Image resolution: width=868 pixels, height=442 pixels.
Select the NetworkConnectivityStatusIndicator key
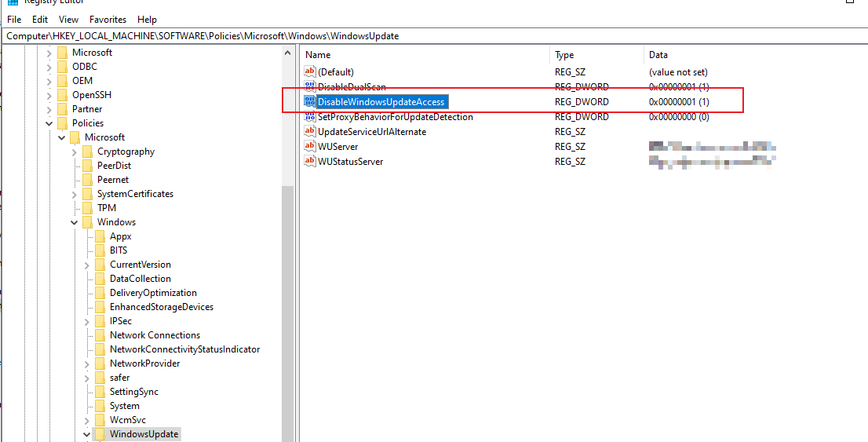pyautogui.click(x=185, y=349)
